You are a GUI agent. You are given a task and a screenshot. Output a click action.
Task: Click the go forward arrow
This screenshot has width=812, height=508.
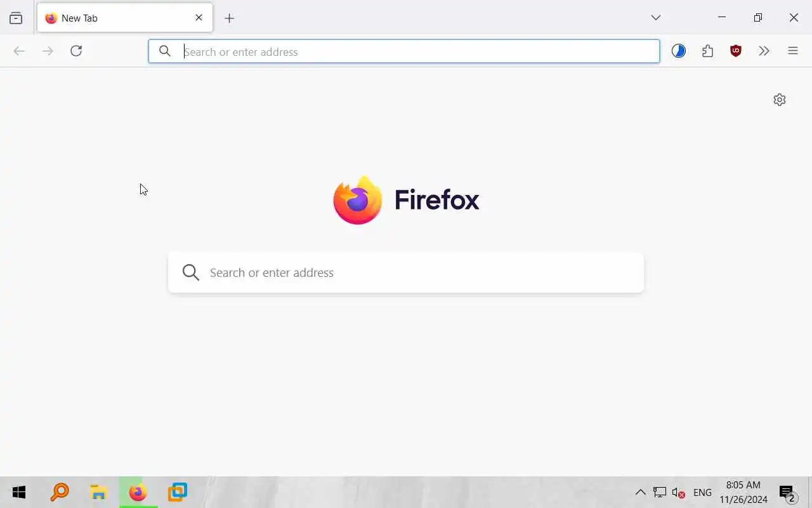(x=48, y=51)
